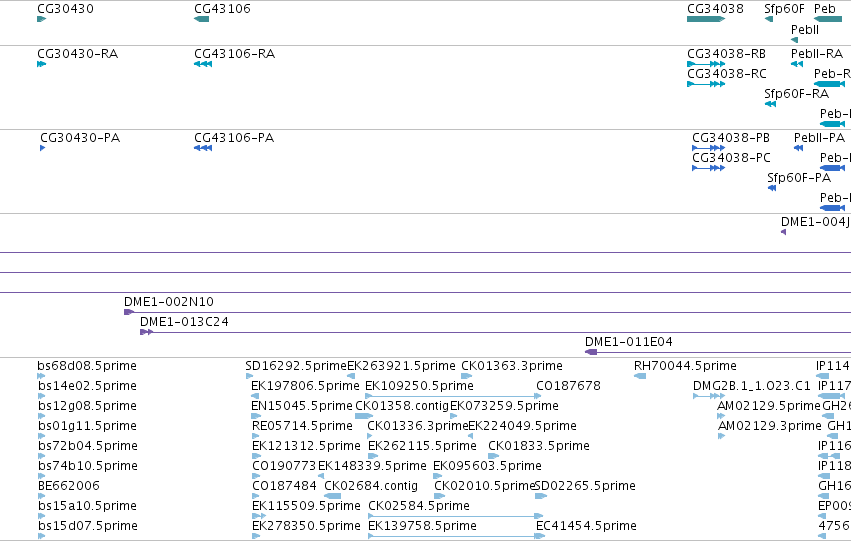
Task: Select EST RE05714.5prime
Action: coord(302,426)
